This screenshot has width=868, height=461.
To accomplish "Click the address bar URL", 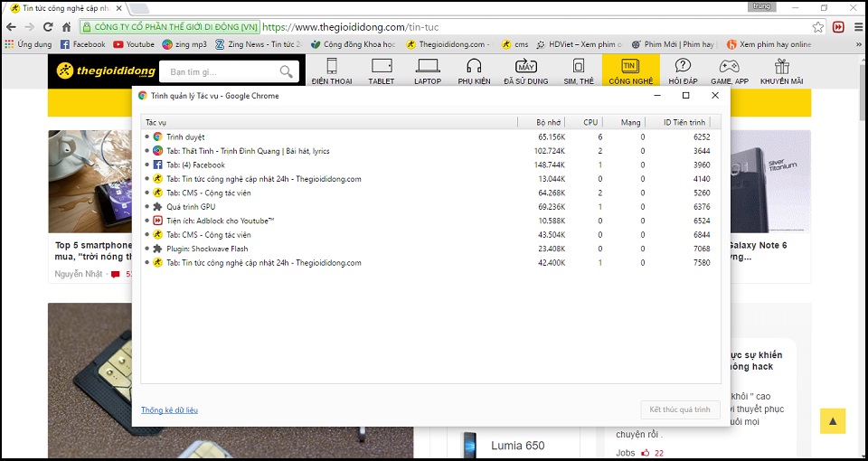I will tap(351, 27).
